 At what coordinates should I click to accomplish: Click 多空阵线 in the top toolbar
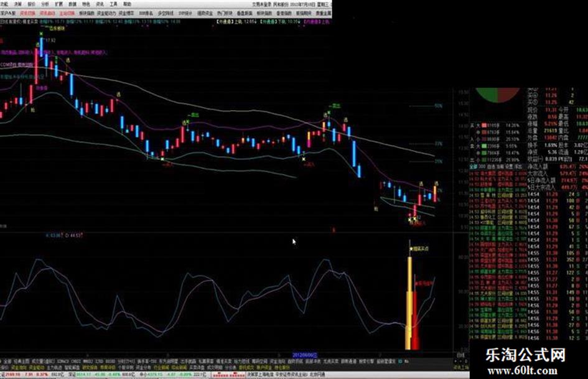(166, 13)
